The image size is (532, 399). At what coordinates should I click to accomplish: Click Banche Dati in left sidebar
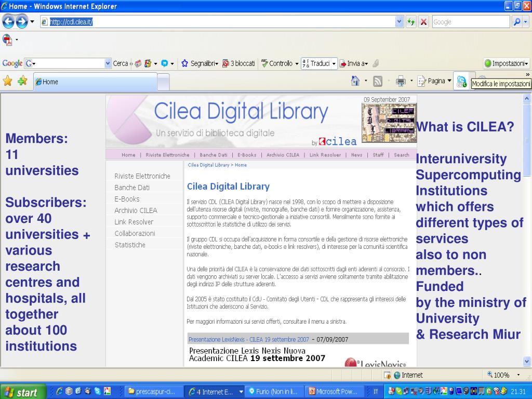(132, 188)
